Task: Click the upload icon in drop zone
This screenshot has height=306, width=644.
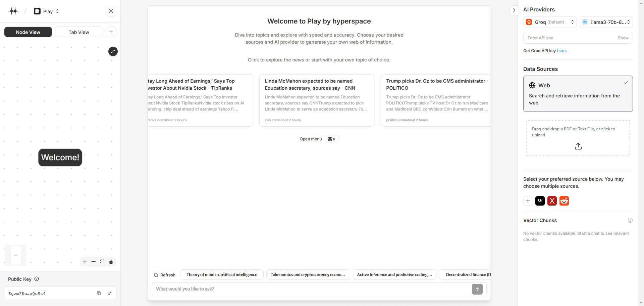Action: [578, 146]
